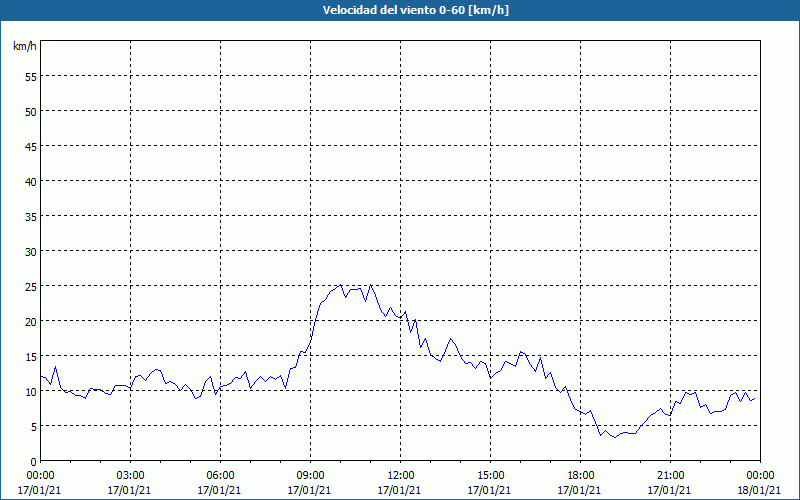
Task: Click the 00:00 label above first 17/01/21
Action: pos(41,476)
